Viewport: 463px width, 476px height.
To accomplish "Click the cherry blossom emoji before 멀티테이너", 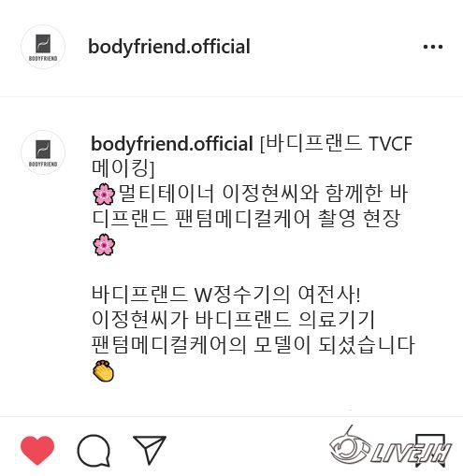I will point(104,194).
